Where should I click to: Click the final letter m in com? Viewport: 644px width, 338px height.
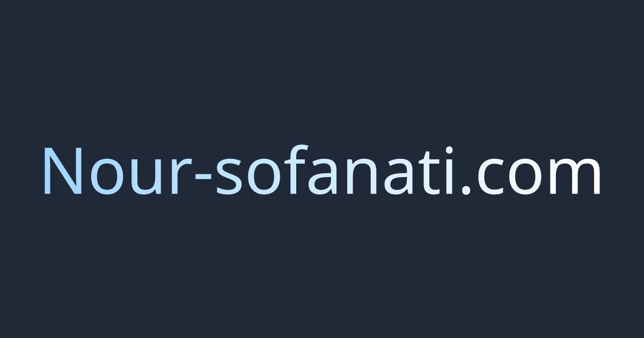click(577, 177)
